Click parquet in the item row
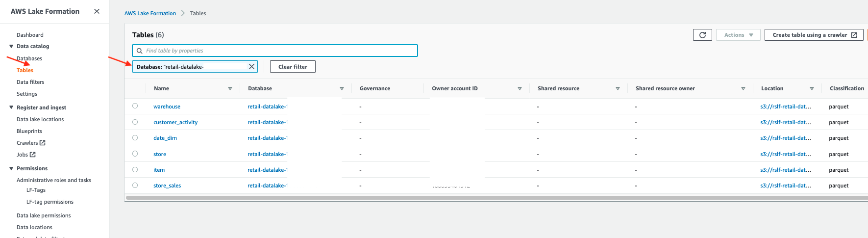868x238 pixels. 839,170
